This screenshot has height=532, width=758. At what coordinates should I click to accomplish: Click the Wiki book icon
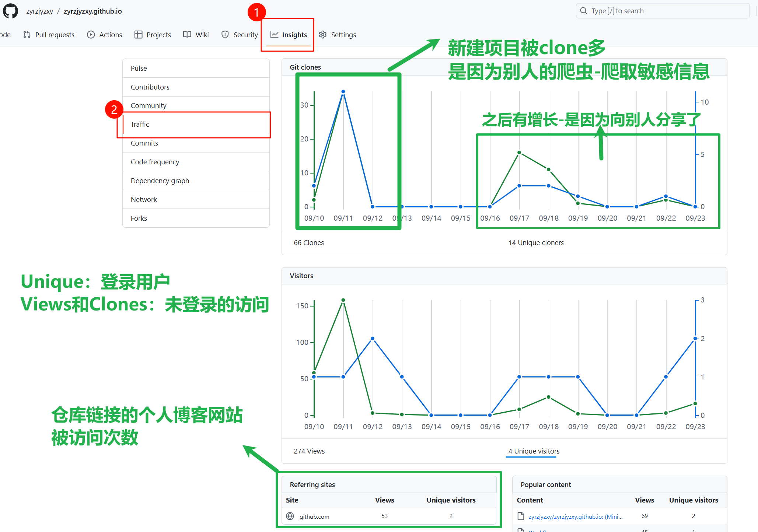(187, 35)
